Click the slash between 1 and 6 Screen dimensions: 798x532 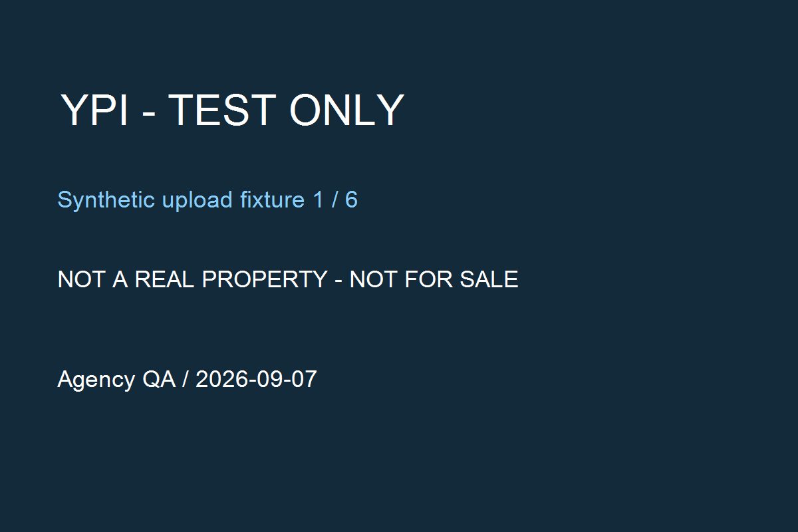pos(334,199)
